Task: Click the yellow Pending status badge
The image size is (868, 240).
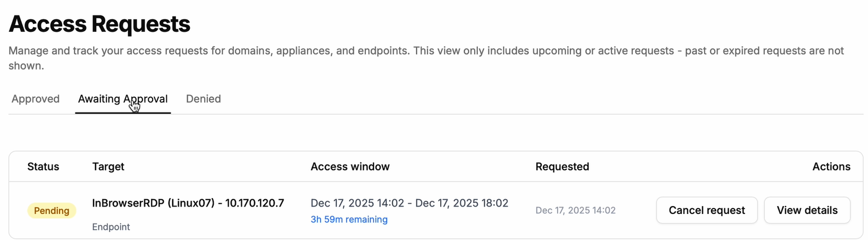Action: 52,211
